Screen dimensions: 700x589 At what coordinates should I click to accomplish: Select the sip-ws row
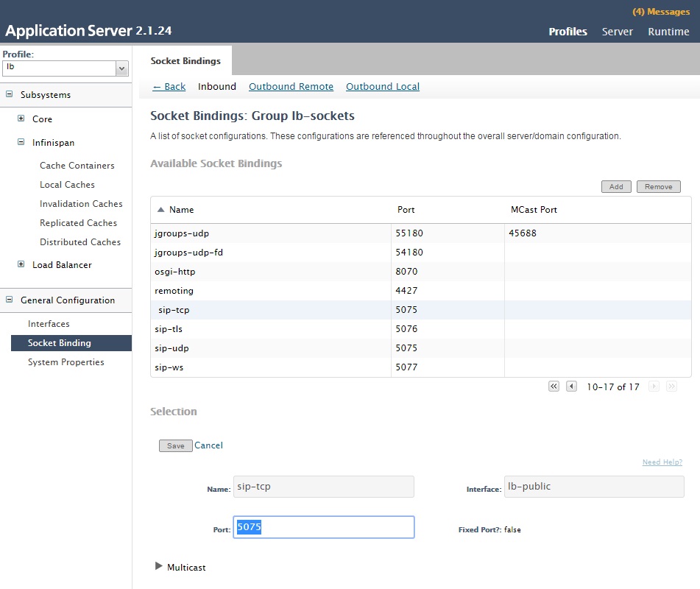tap(421, 367)
